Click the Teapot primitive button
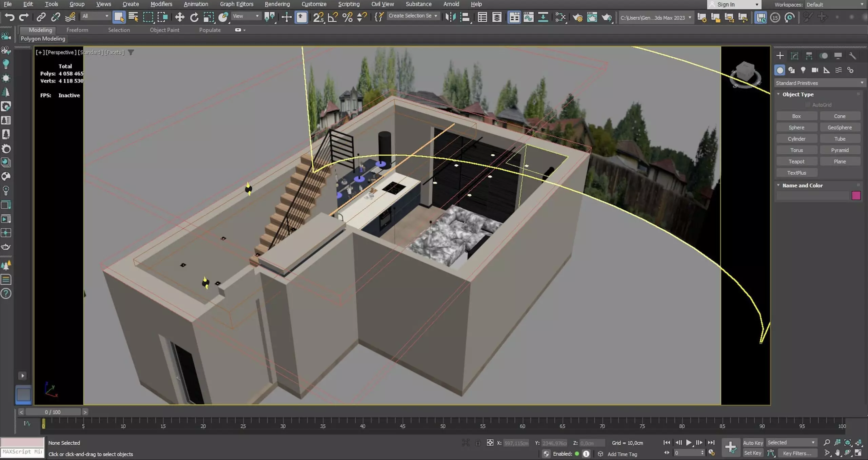The image size is (868, 460). 796,161
